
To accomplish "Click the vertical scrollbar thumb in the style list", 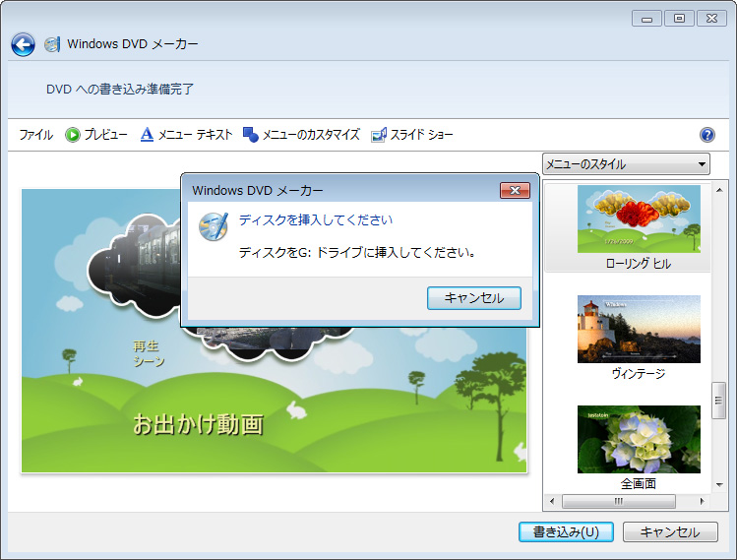I will point(718,401).
